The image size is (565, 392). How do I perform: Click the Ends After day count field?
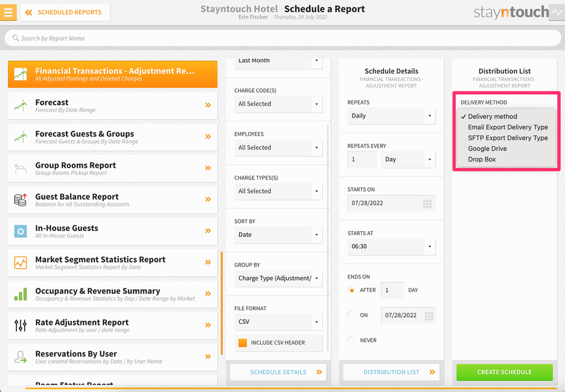[392, 290]
